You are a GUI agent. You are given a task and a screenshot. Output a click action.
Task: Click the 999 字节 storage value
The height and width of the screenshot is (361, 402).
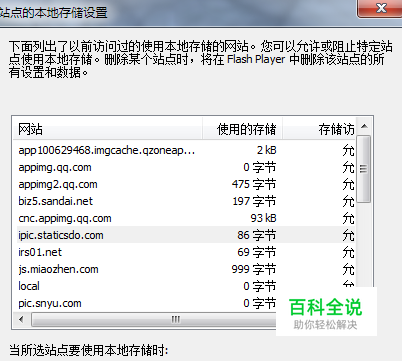coord(254,269)
